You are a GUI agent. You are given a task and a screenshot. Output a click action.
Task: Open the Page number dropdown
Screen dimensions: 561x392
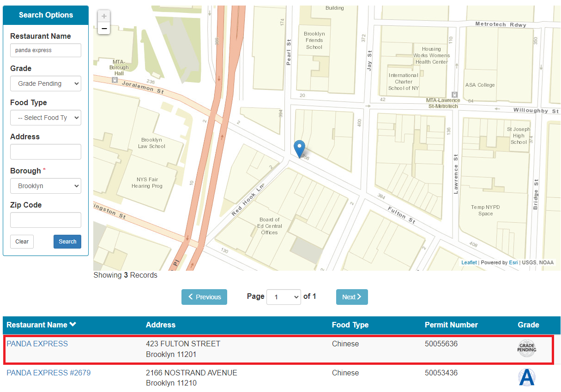click(284, 297)
